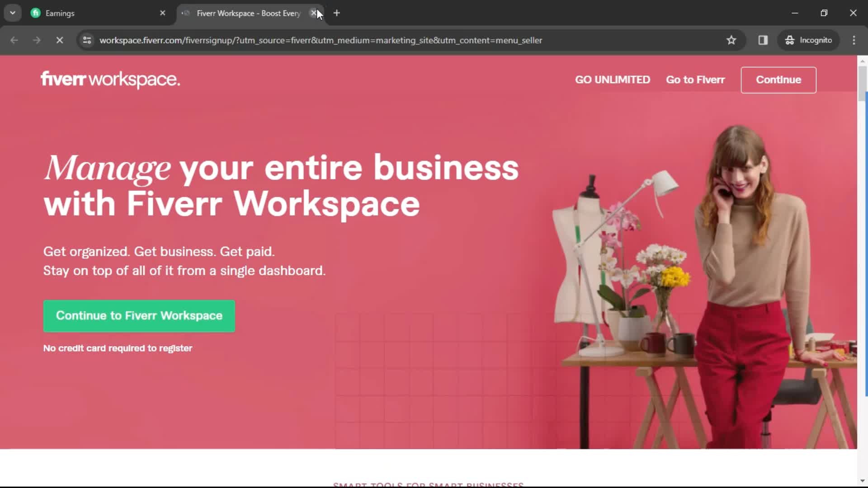This screenshot has width=868, height=488.
Task: Close the Fiverr Workspace tab
Action: (x=314, y=13)
